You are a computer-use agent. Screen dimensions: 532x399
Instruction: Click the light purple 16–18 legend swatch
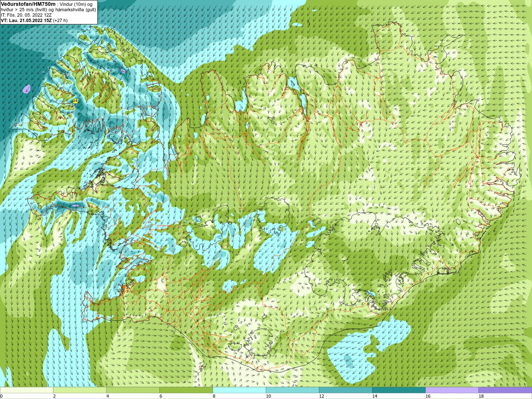click(452, 390)
